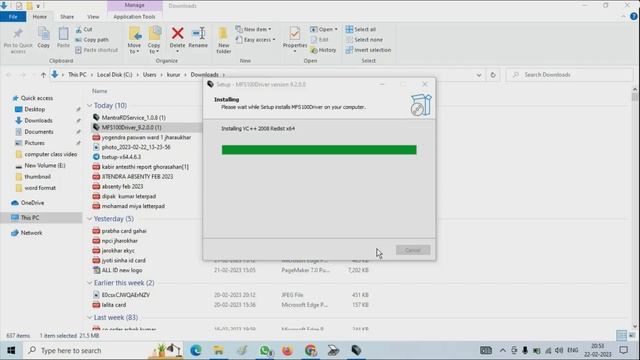
Task: Open the Application Tools tab
Action: point(134,17)
